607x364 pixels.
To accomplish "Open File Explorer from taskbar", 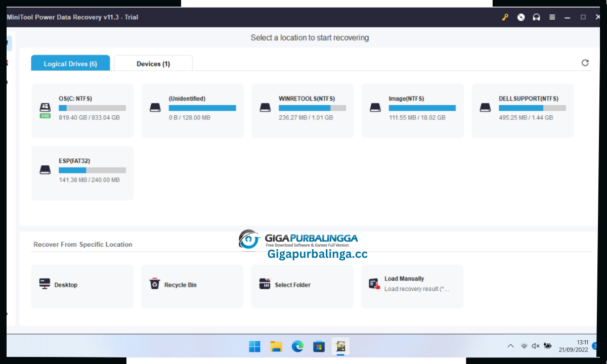I will 276,346.
